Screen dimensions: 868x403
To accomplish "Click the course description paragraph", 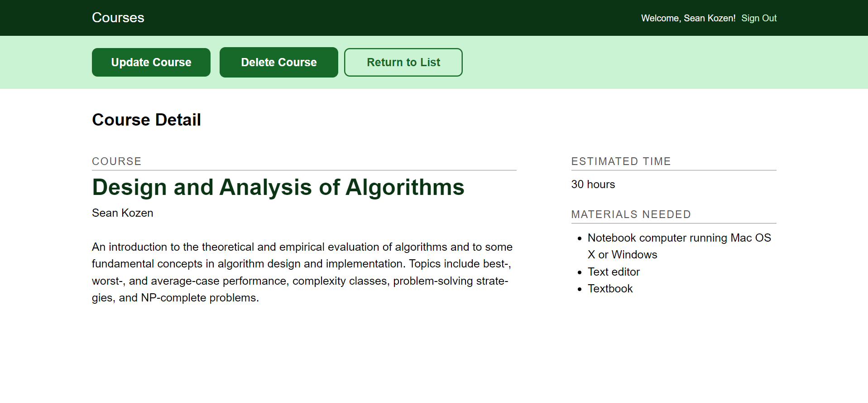I will [x=302, y=272].
